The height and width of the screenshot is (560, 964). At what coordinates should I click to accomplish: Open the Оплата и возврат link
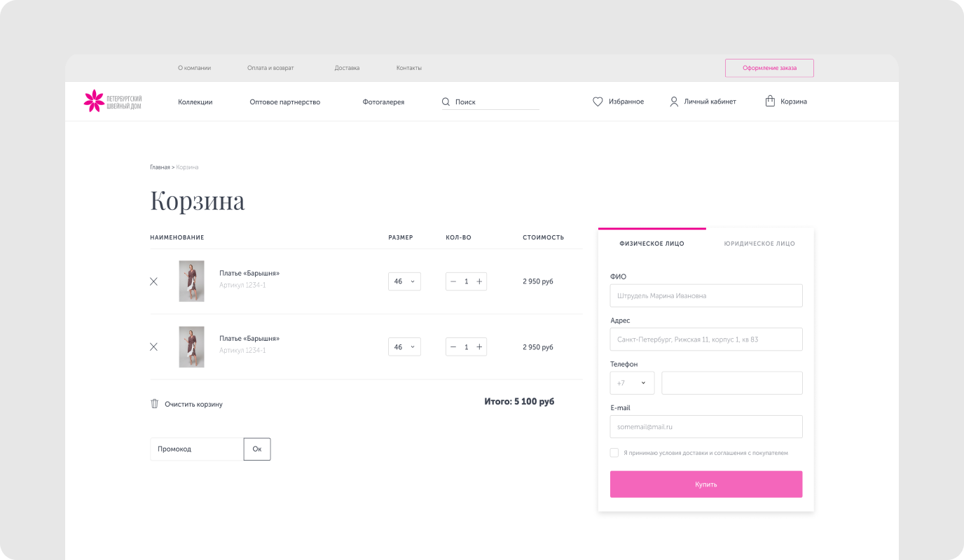pos(270,68)
